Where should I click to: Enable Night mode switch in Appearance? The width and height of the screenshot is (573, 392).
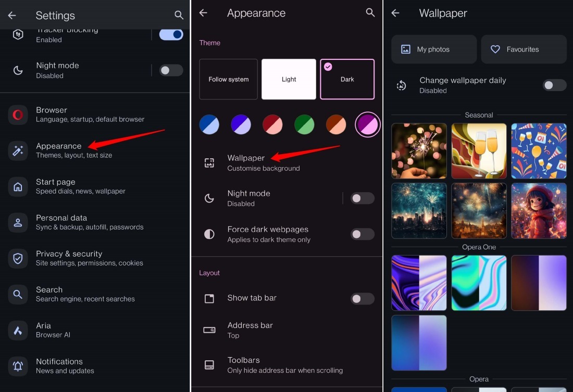363,198
